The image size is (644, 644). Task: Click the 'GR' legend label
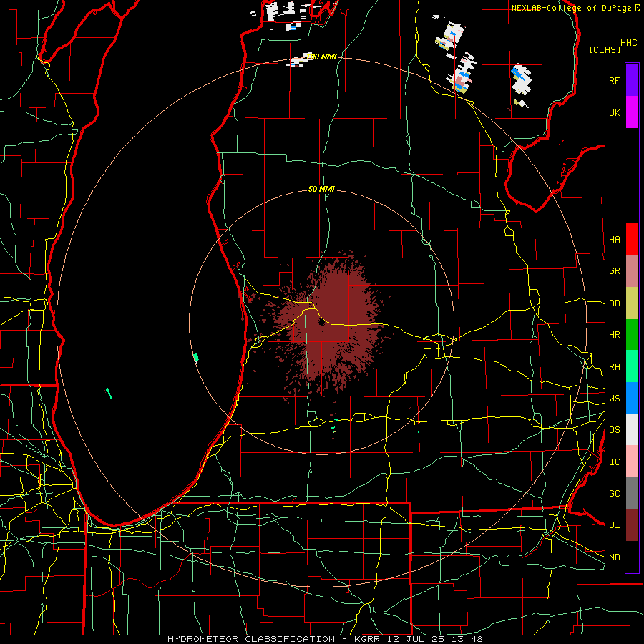point(615,271)
